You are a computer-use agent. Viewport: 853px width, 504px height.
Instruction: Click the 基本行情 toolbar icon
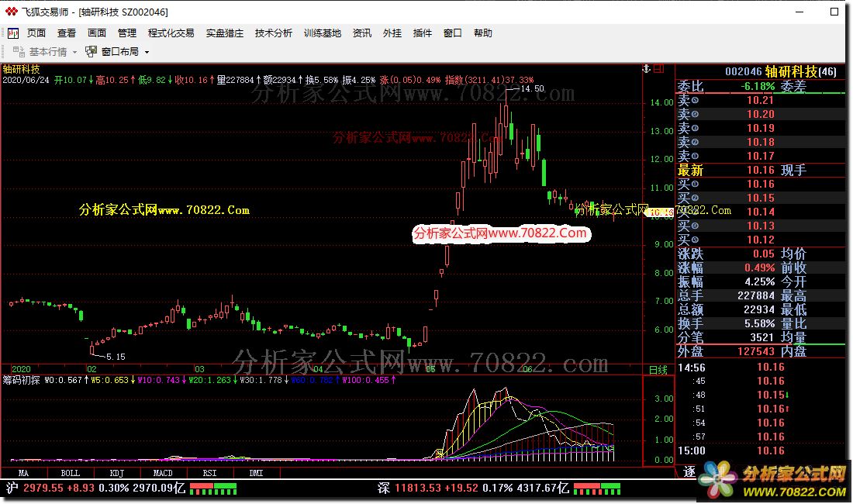tap(19, 52)
